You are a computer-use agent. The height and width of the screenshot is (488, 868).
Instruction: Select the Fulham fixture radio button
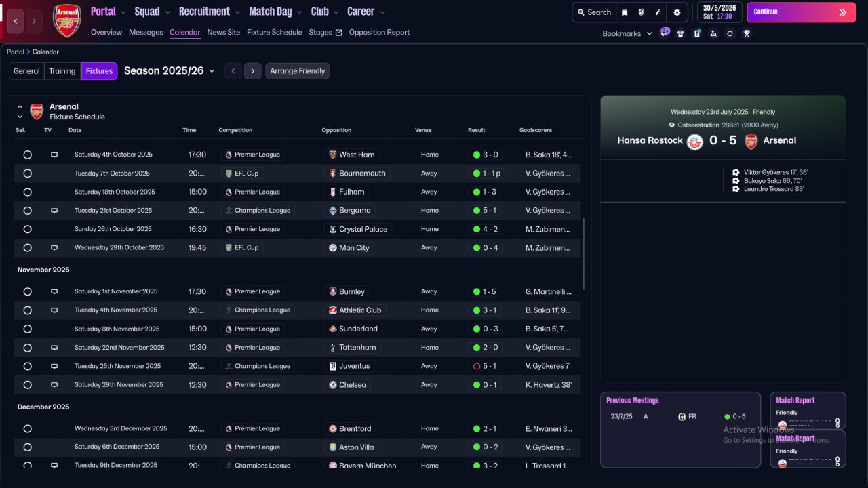(x=27, y=192)
